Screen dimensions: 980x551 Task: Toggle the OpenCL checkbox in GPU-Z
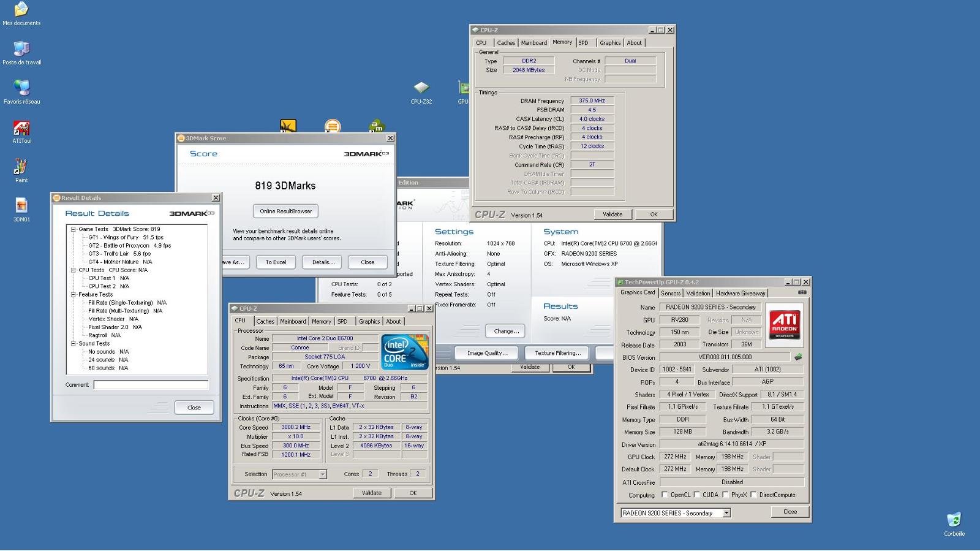pos(665,495)
